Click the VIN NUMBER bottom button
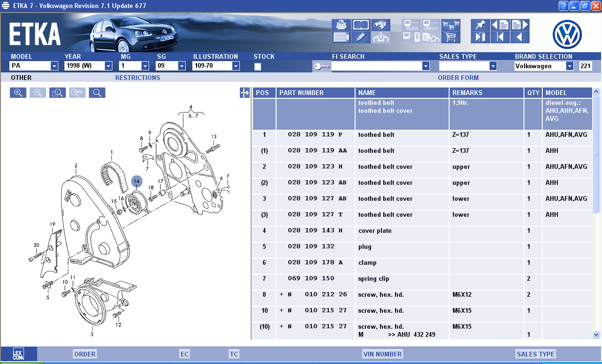This screenshot has height=364, width=602. tap(382, 354)
